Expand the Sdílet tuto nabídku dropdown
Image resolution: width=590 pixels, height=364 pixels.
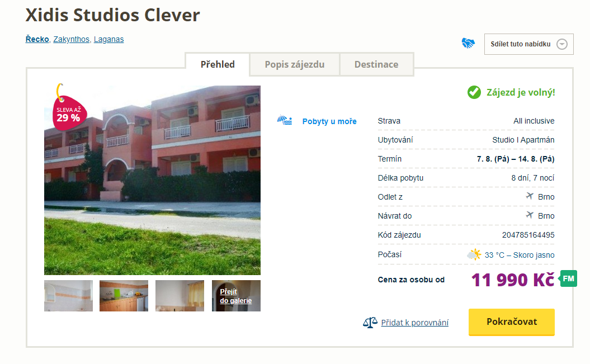(x=528, y=44)
